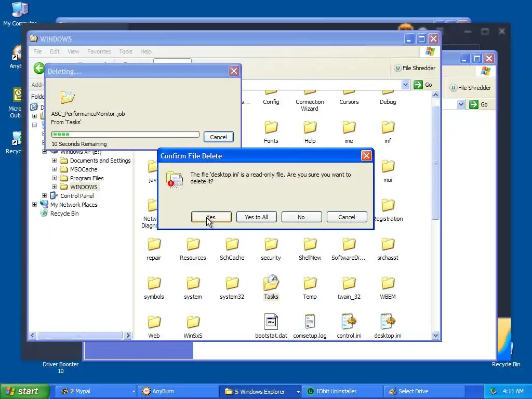Confirm deletion with the Yes button
Screen dimensions: 532x399
(x=211, y=217)
